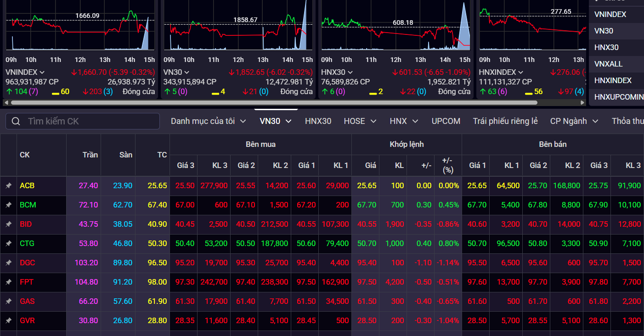Open the GVR stock symbol
644x336 pixels.
coord(27,321)
